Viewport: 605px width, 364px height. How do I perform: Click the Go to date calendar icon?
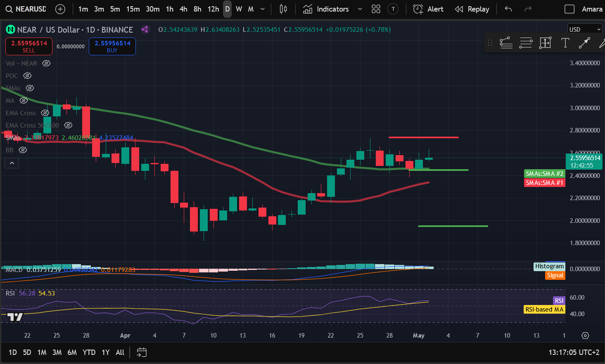tap(142, 352)
